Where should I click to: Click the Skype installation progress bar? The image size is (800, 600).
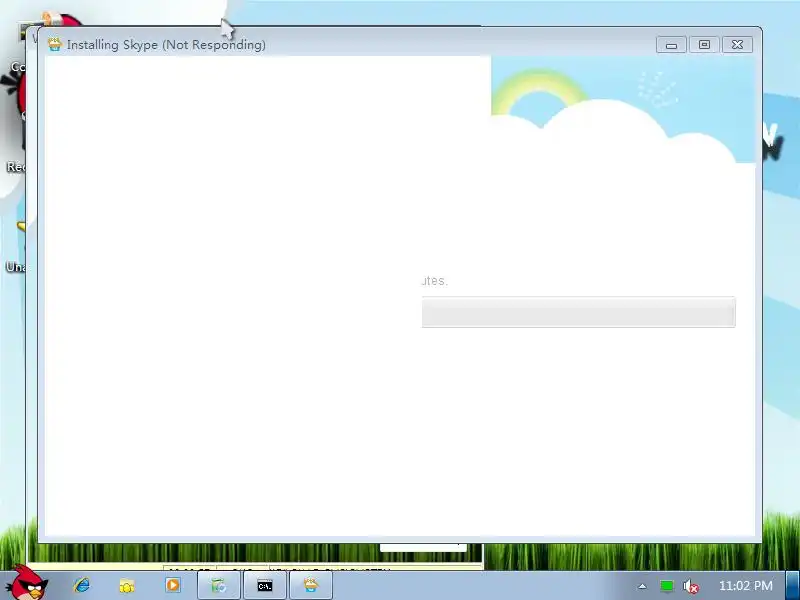point(579,312)
